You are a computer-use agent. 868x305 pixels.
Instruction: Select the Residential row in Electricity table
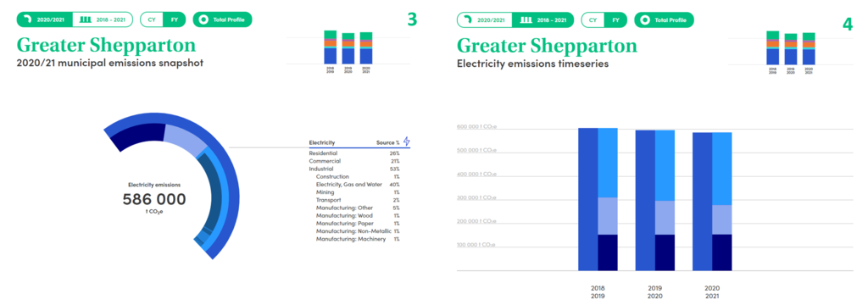354,153
